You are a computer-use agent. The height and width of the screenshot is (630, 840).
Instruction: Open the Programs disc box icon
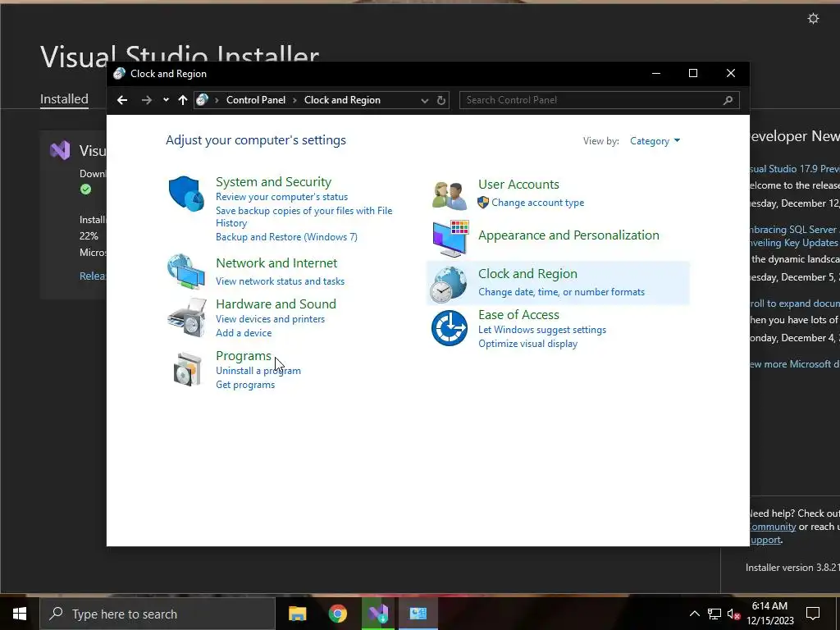(187, 369)
